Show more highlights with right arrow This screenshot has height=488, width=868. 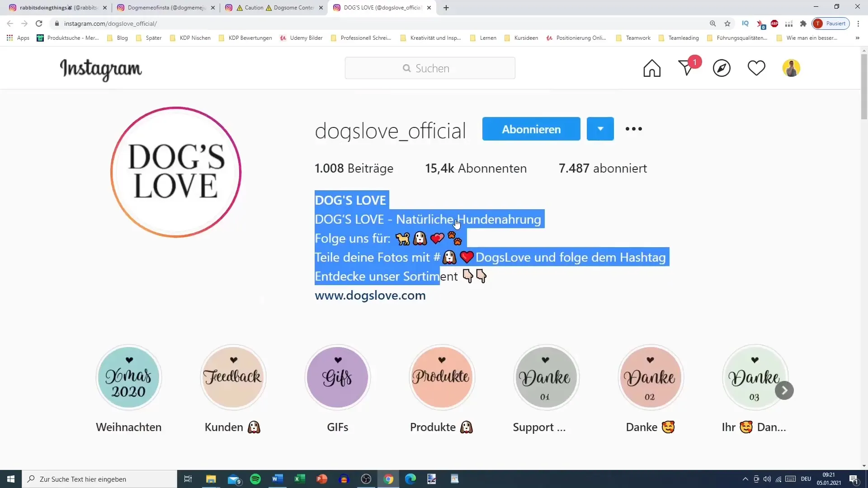[784, 390]
